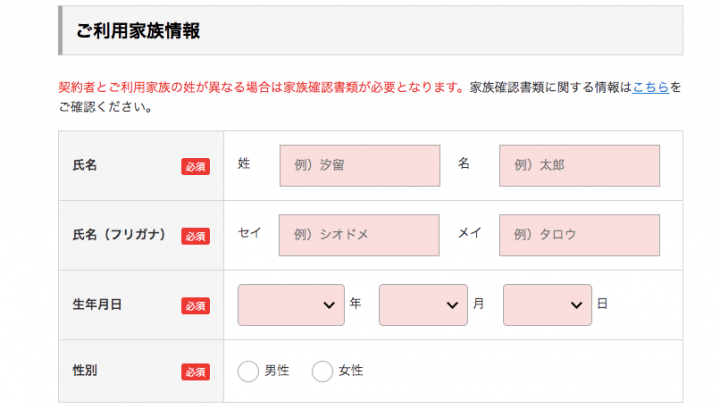This screenshot has height=409, width=720.
Task: Click the 生年月日 row label
Action: 97,305
